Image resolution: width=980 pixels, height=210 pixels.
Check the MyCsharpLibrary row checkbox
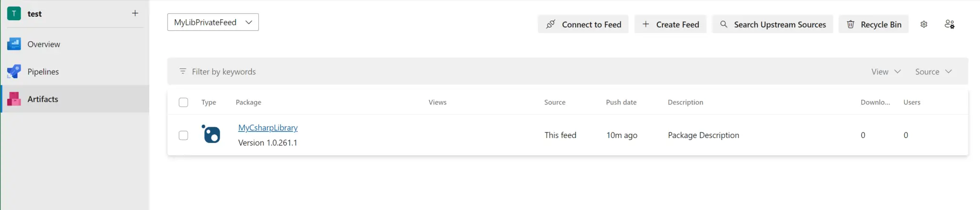point(183,135)
